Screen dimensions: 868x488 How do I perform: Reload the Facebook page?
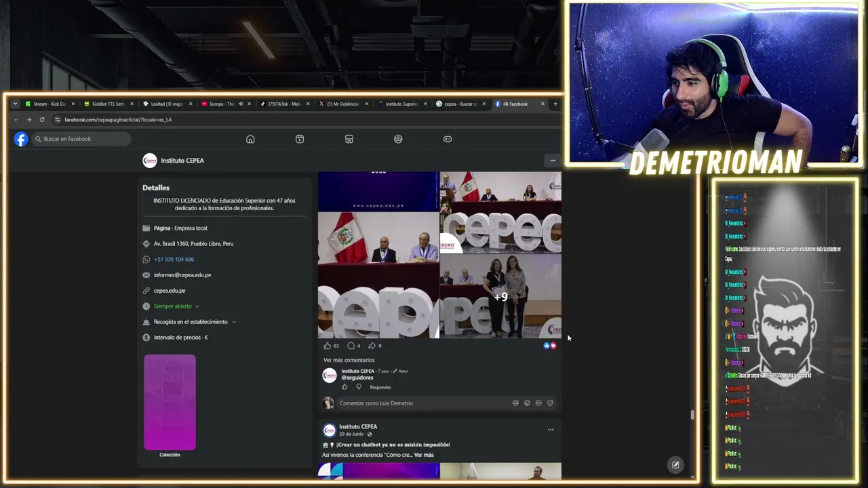42,120
